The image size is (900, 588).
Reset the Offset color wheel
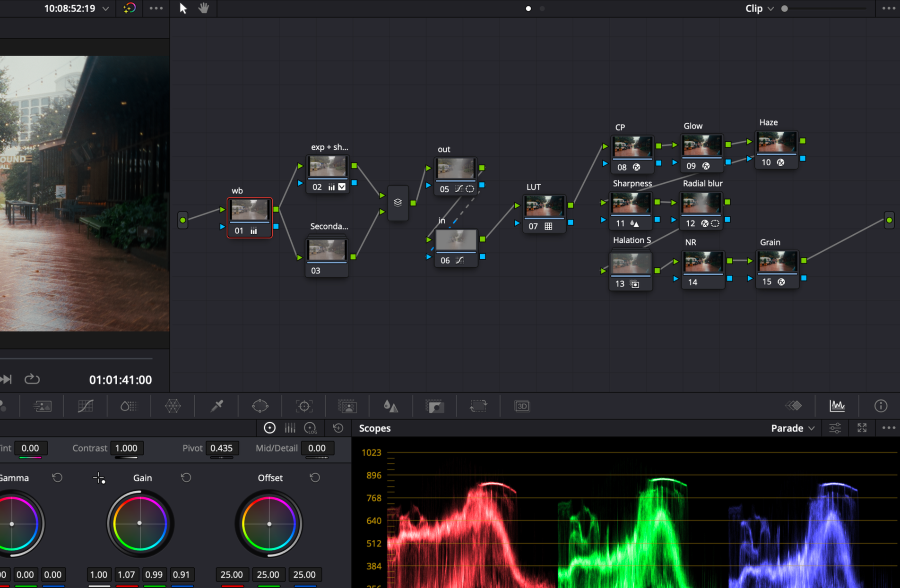point(315,477)
